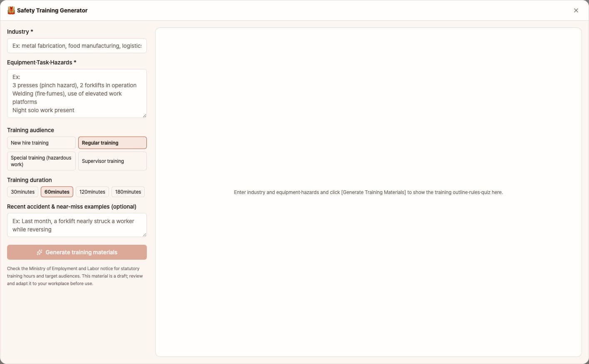589x364 pixels.
Task: Click into the Equipment·Task·Hazards text area
Action: (77, 93)
